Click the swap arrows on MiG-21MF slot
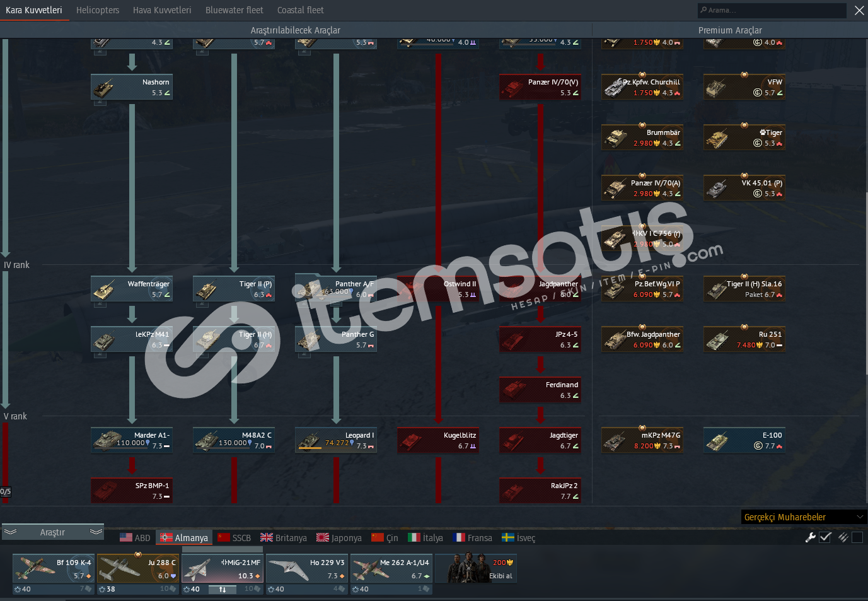This screenshot has width=868, height=601. point(222,590)
